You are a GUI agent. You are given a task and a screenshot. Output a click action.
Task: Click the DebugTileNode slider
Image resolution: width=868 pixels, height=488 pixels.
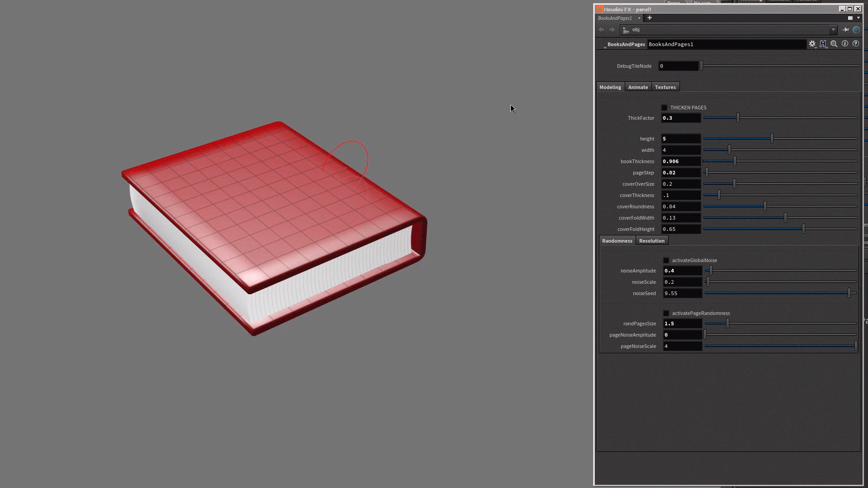[780, 66]
